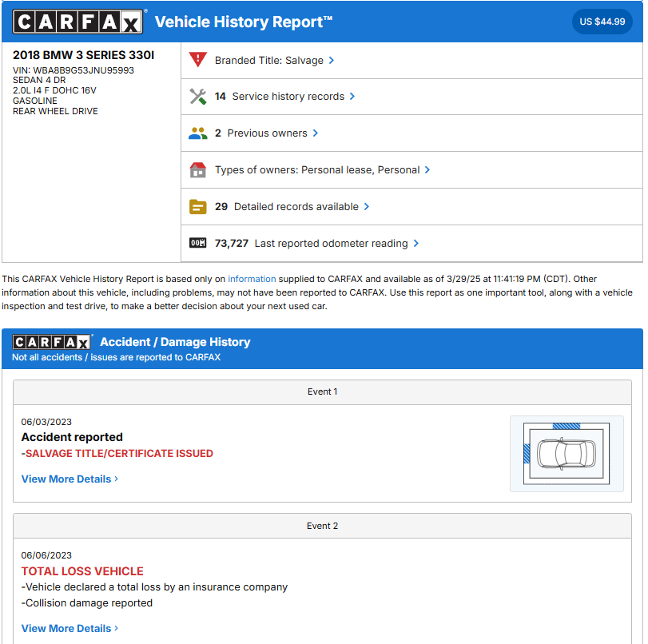Click the odometer reading icon

[197, 244]
